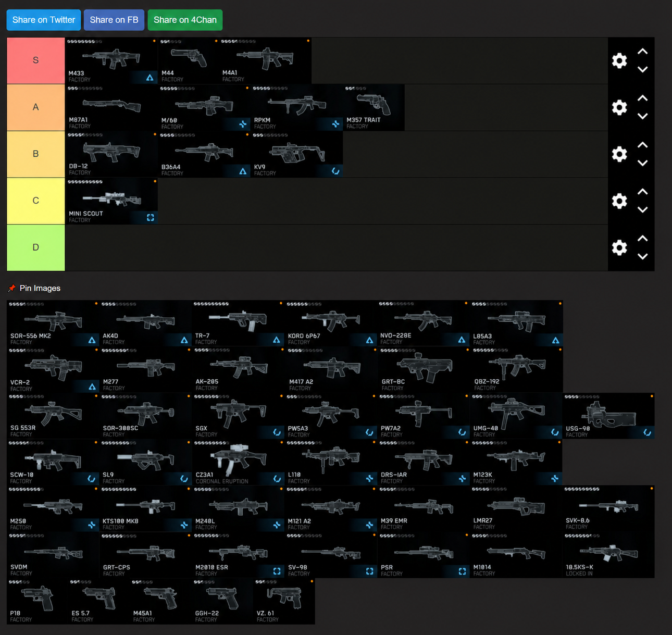Select the P18 pistol image

[x=38, y=601]
